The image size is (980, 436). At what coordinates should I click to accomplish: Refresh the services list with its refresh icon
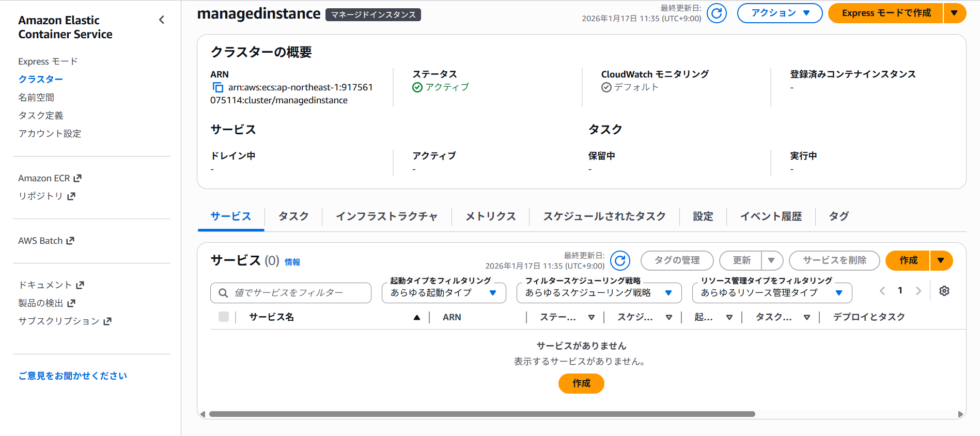click(620, 261)
